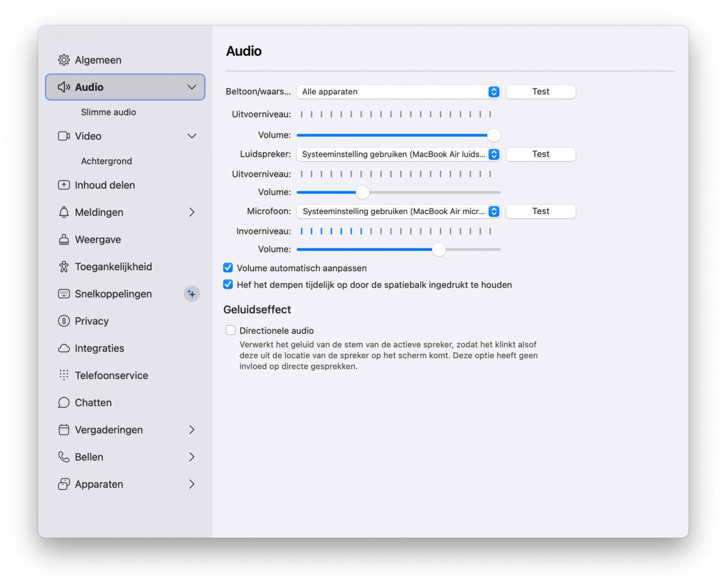
Task: Click the Geluidseffect heading
Action: [257, 310]
